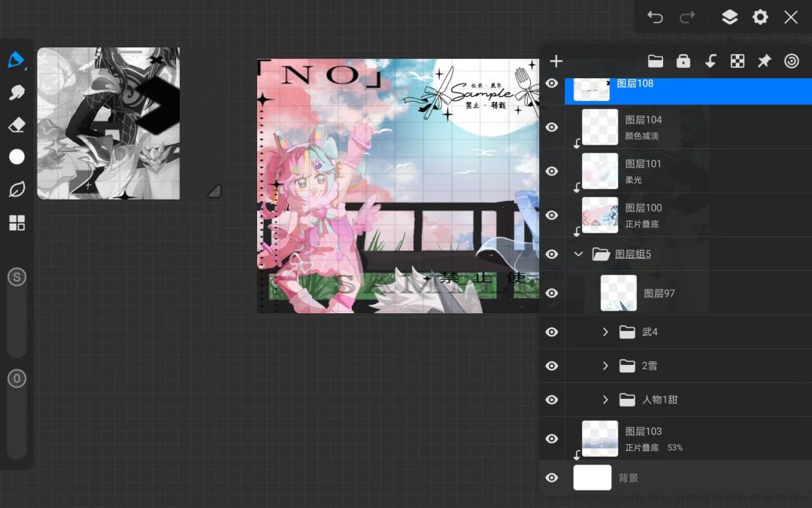Open the leaf-shaped tool in left toolbar
Image resolution: width=812 pixels, height=508 pixels.
point(17,190)
